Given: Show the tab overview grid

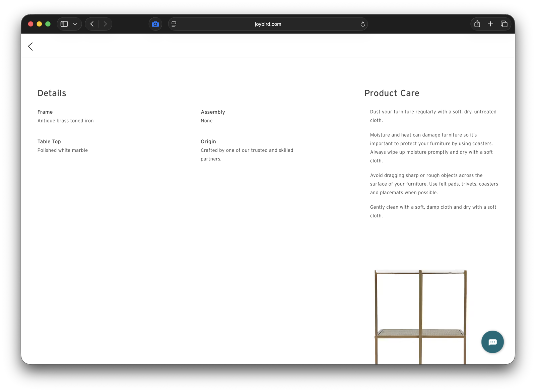Looking at the screenshot, I should (504, 24).
